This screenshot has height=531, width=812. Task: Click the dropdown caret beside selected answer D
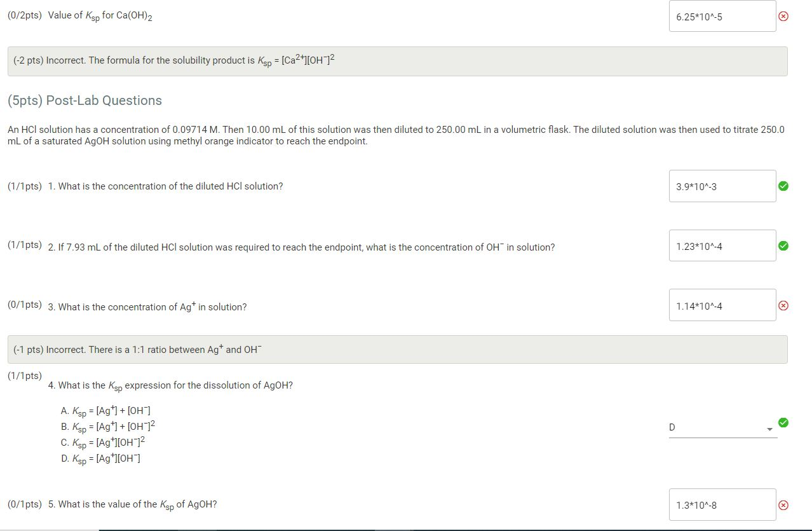[x=769, y=427]
